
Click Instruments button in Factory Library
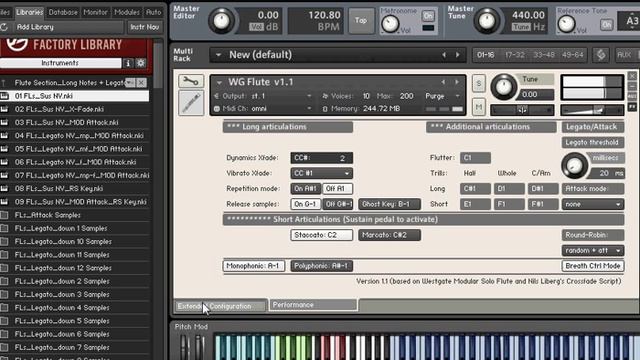pyautogui.click(x=60, y=63)
